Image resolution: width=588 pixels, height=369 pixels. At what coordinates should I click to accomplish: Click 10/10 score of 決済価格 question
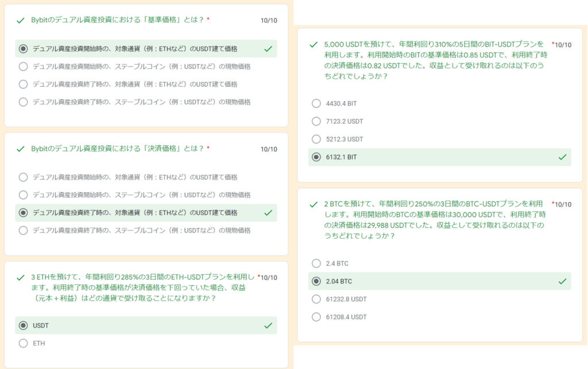click(x=269, y=149)
